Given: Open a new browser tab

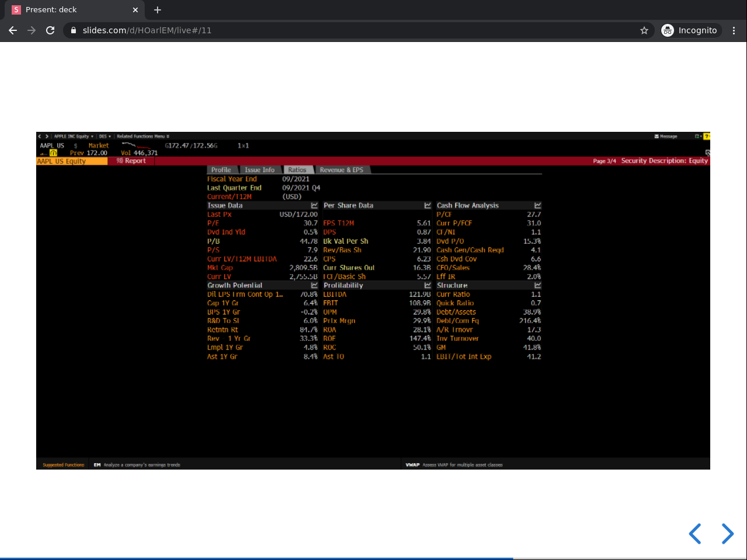Looking at the screenshot, I should (158, 10).
